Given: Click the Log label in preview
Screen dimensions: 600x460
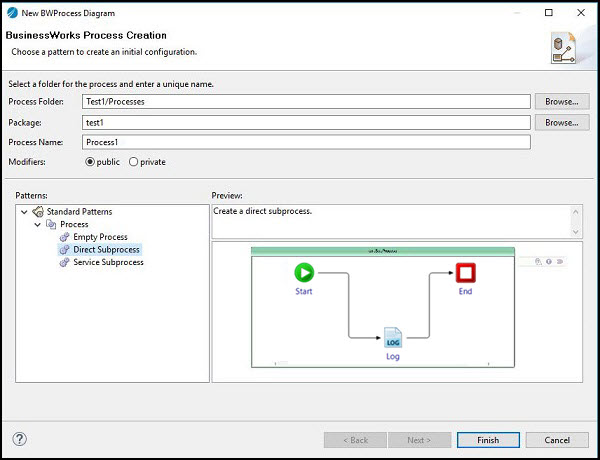Looking at the screenshot, I should (x=393, y=356).
